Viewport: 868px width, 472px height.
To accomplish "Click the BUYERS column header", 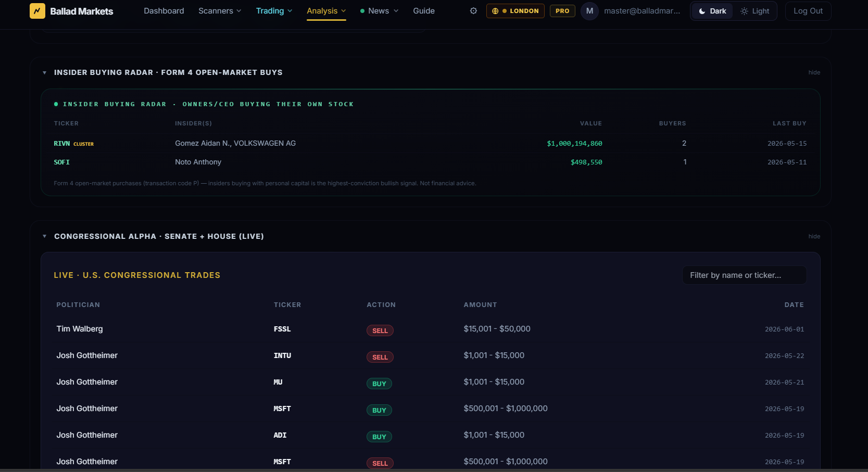I will (673, 124).
